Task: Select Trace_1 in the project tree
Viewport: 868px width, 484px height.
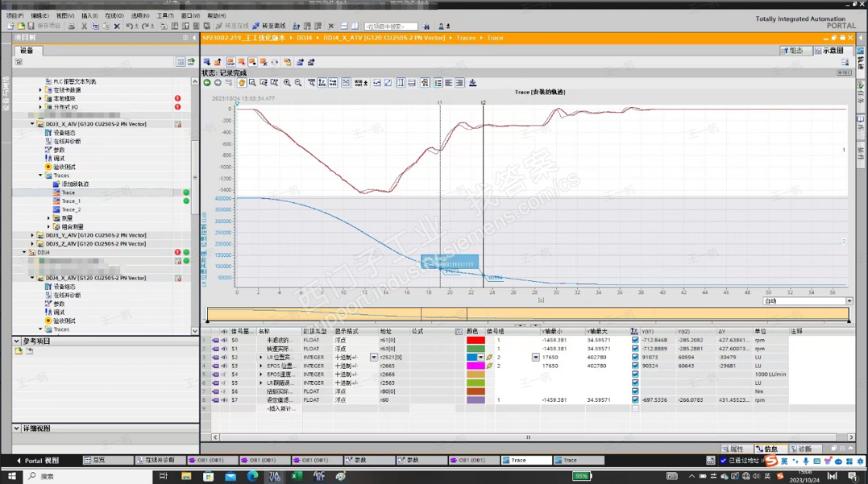Action: (71, 201)
